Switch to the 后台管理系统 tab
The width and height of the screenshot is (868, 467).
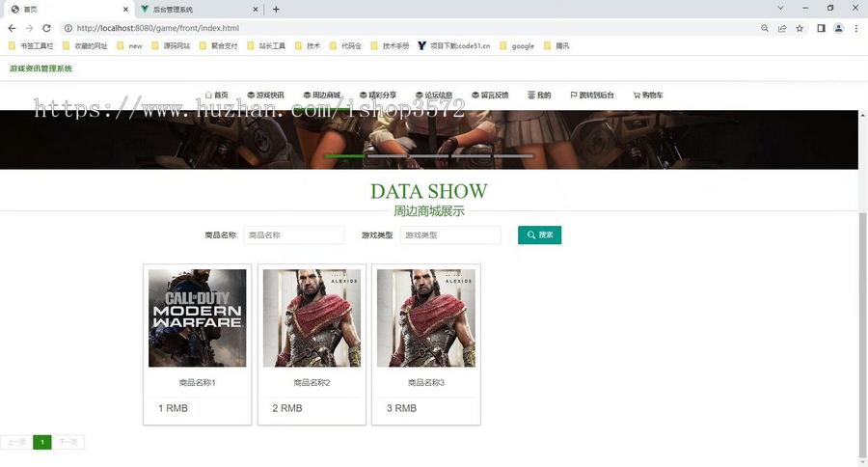(x=199, y=10)
